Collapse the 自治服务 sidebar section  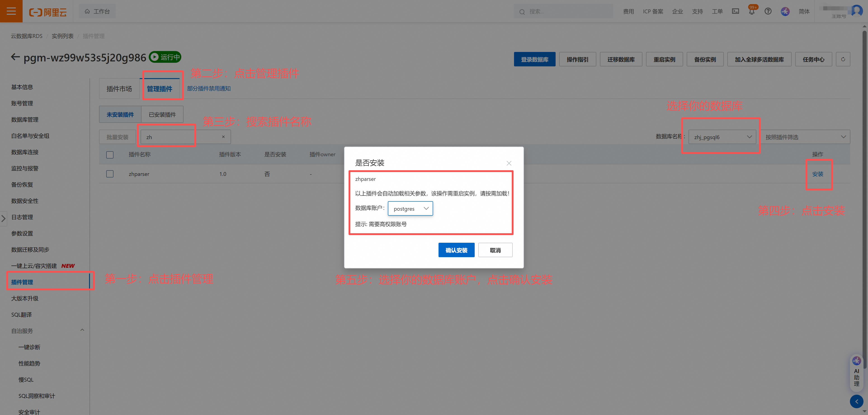click(x=82, y=330)
